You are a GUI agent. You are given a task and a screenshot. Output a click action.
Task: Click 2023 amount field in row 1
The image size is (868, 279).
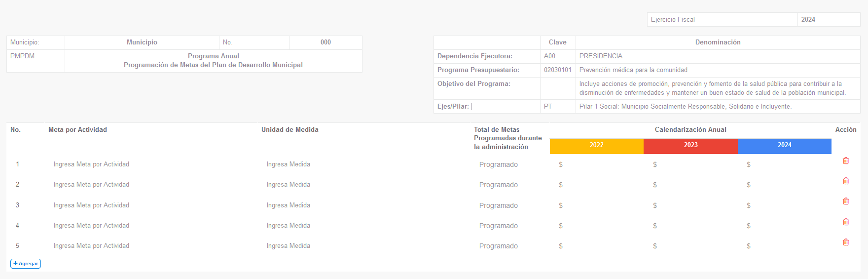(x=690, y=164)
